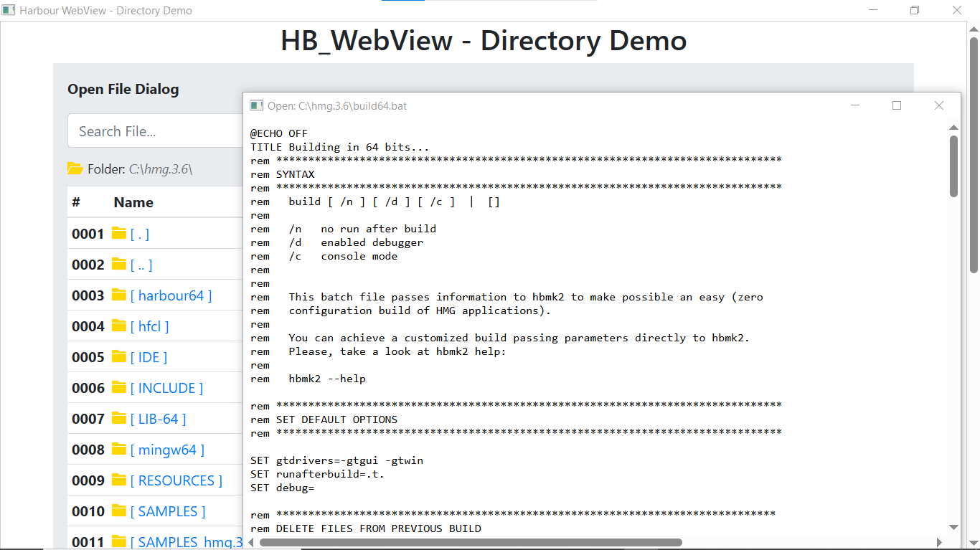Image resolution: width=980 pixels, height=550 pixels.
Task: Click the folder icon beside SAMPLES
Action: click(x=118, y=511)
